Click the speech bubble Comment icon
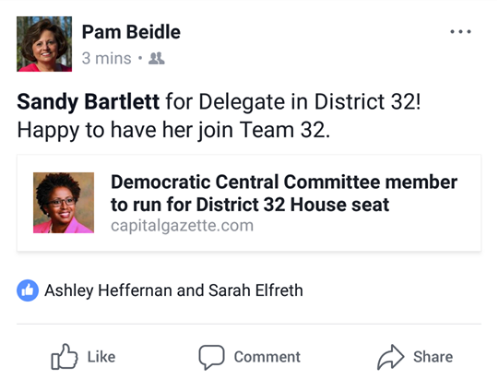The image size is (497, 389). click(211, 357)
